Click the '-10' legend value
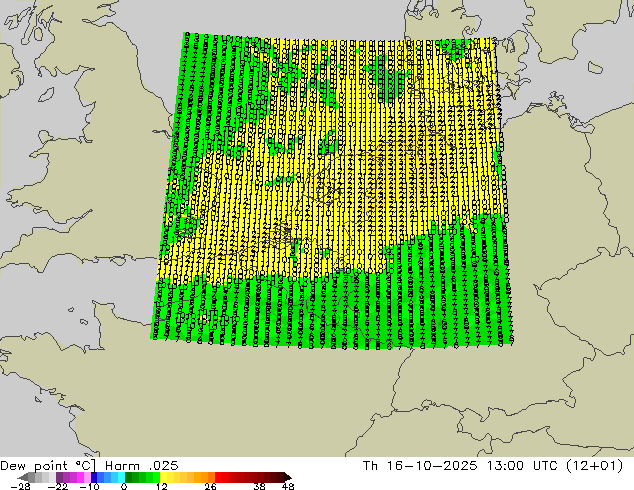 90,486
